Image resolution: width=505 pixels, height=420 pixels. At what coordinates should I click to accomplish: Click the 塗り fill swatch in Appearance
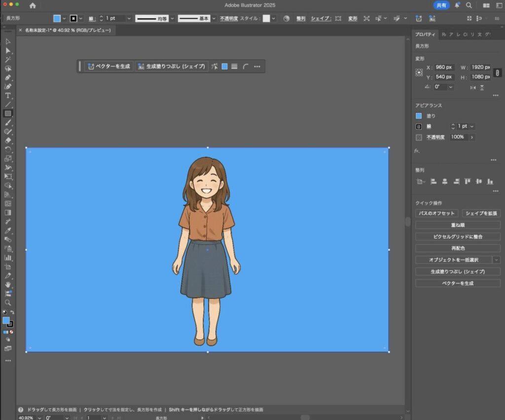(x=419, y=116)
